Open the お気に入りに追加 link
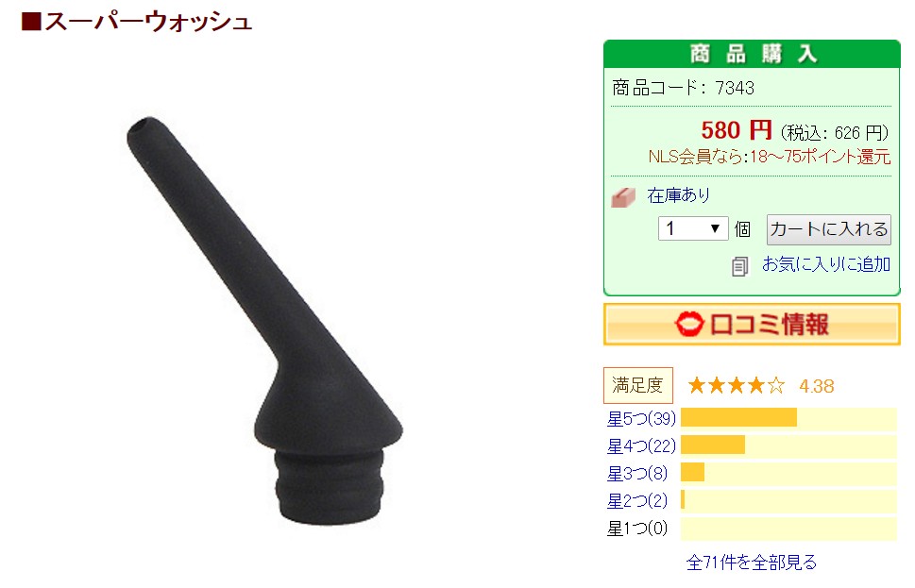The image size is (915, 588). [x=825, y=264]
